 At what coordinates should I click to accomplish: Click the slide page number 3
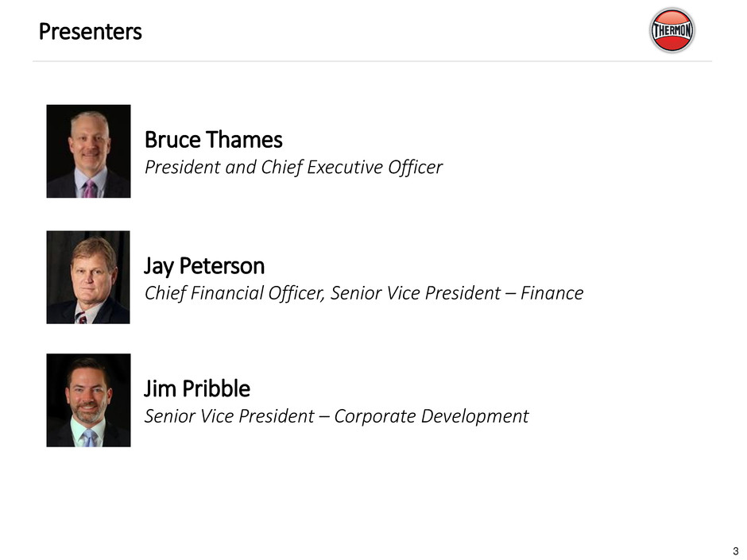[x=736, y=551]
